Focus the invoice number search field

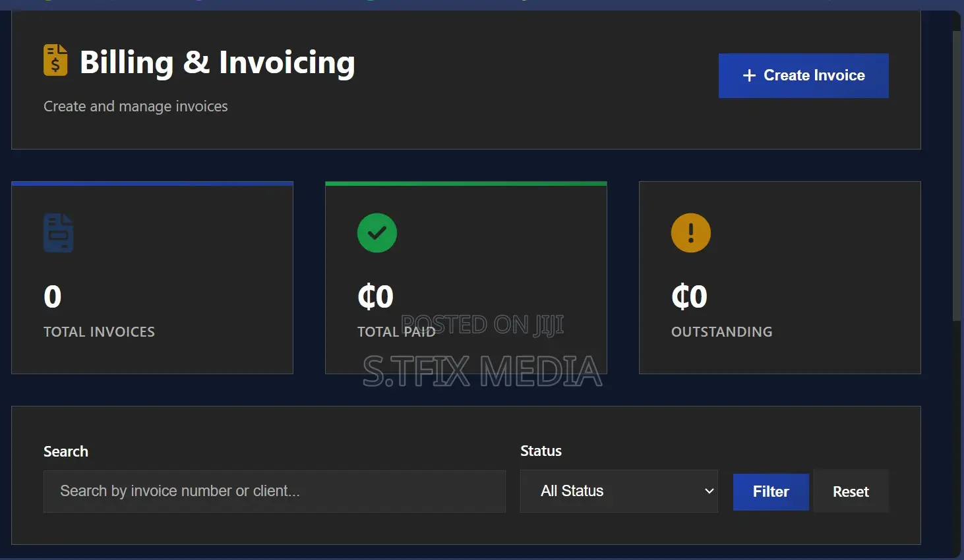(274, 491)
